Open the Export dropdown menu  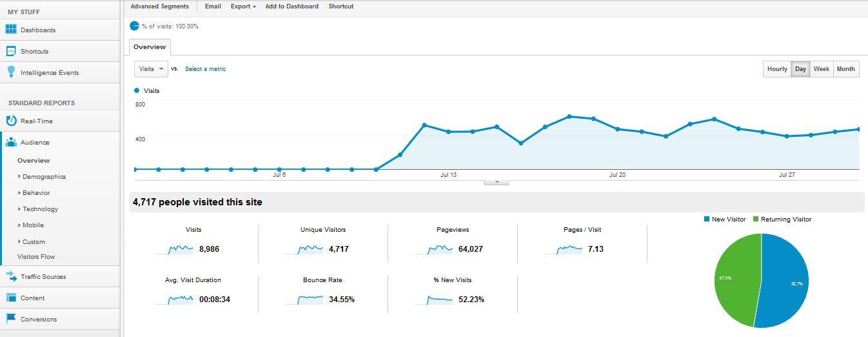click(243, 6)
